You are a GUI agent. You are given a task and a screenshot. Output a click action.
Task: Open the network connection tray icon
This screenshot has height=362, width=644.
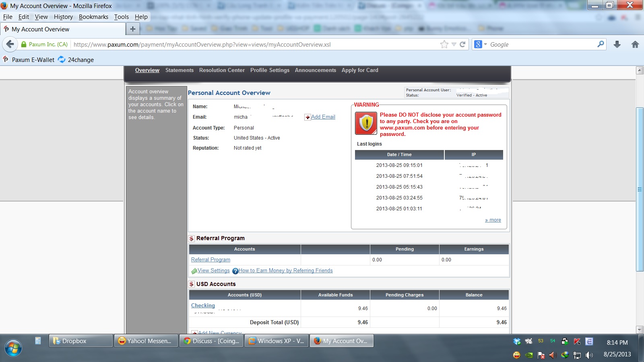point(577,355)
